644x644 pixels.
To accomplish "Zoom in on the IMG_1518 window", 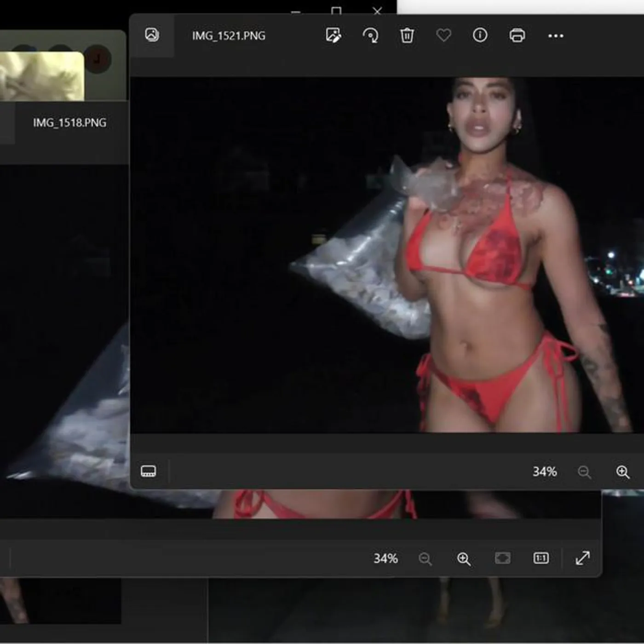I will click(464, 559).
